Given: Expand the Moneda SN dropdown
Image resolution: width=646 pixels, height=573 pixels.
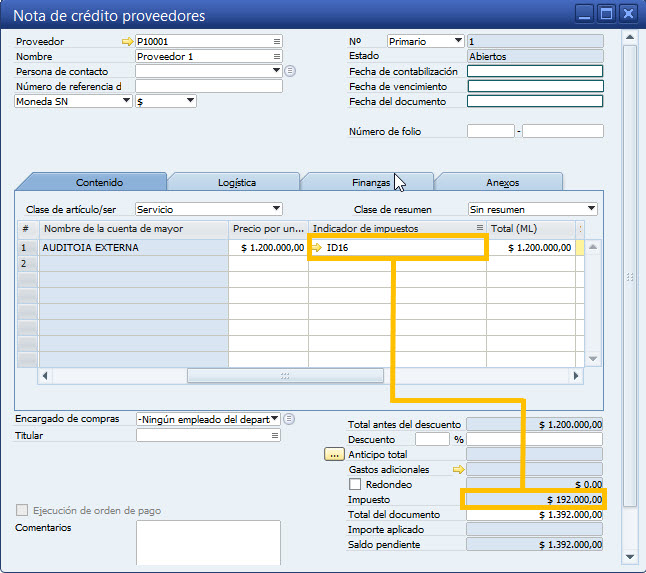Looking at the screenshot, I should point(126,101).
